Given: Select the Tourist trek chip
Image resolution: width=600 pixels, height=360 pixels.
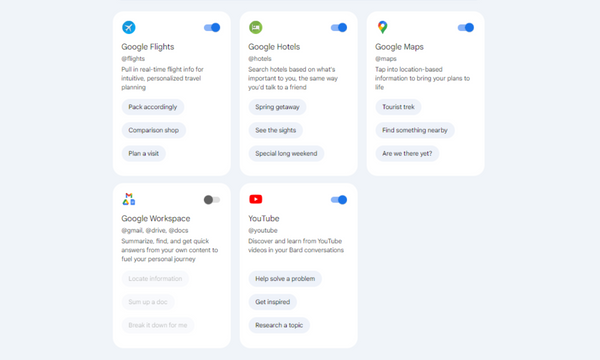Looking at the screenshot, I should coord(398,107).
